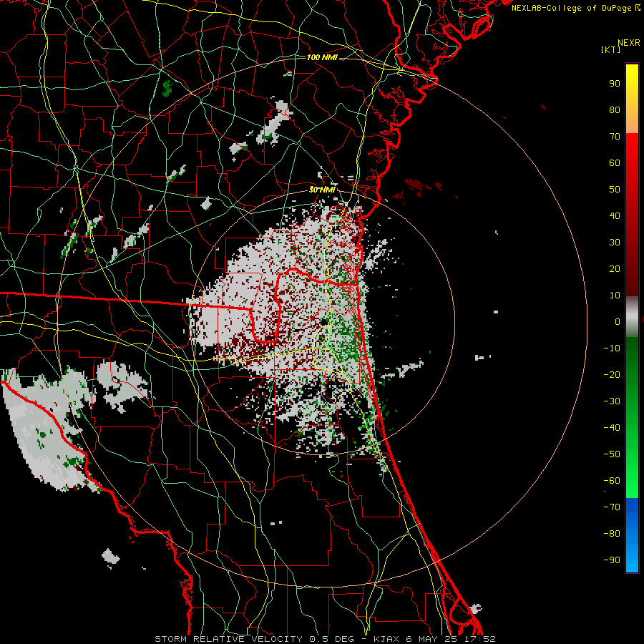Image resolution: width=644 pixels, height=644 pixels.
Task: Click the positive 60 scale value
Action: click(x=615, y=162)
